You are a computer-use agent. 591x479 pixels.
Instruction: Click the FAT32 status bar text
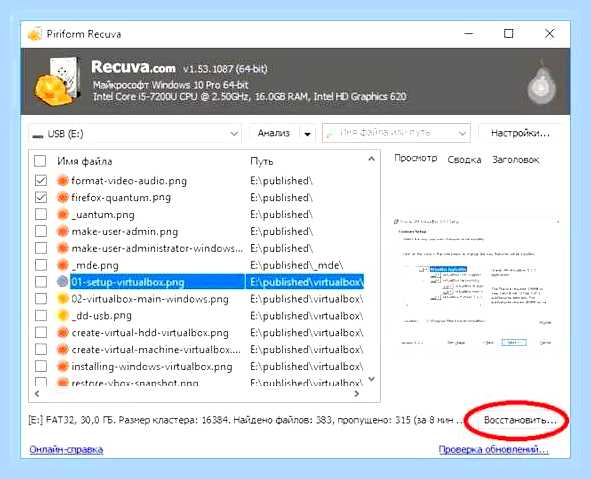coord(246,420)
